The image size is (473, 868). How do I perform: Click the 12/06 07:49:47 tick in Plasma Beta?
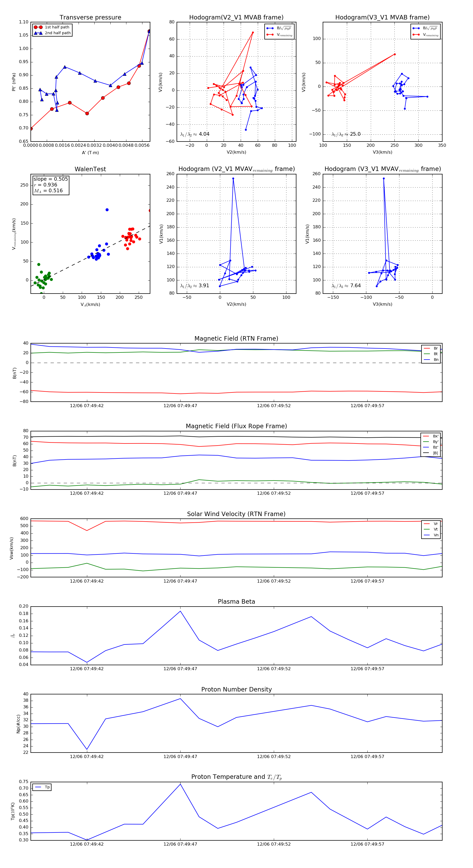tap(180, 669)
